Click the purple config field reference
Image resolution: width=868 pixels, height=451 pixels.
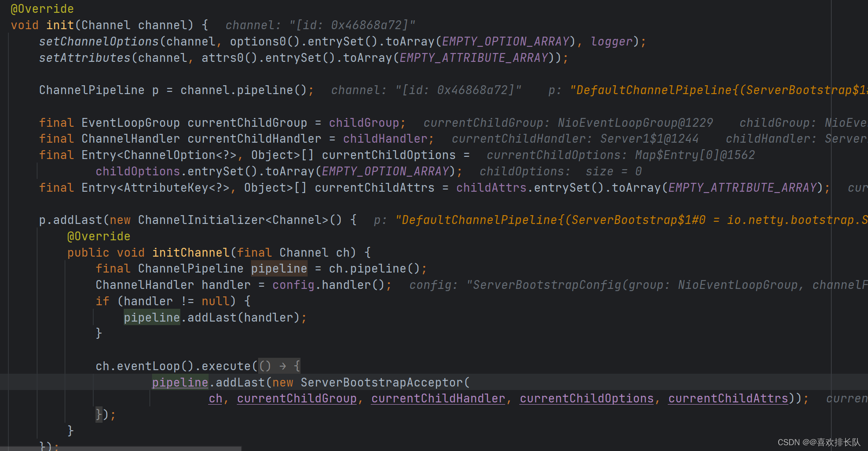(x=293, y=285)
